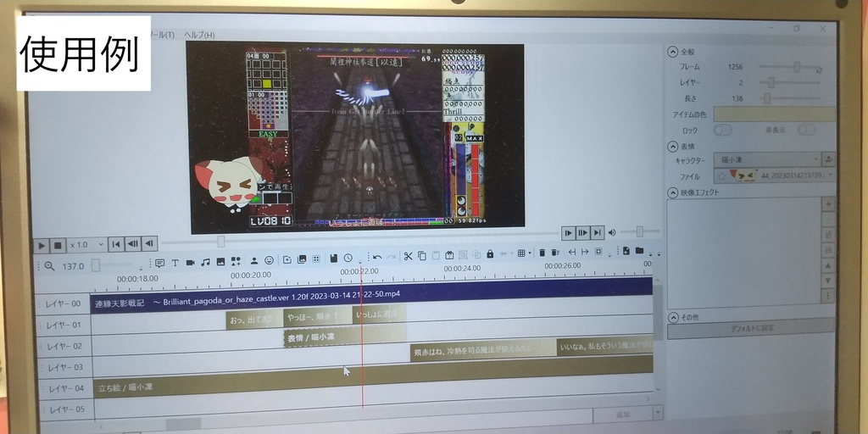
Task: Click the left-hand step back frame button
Action: pos(133,243)
